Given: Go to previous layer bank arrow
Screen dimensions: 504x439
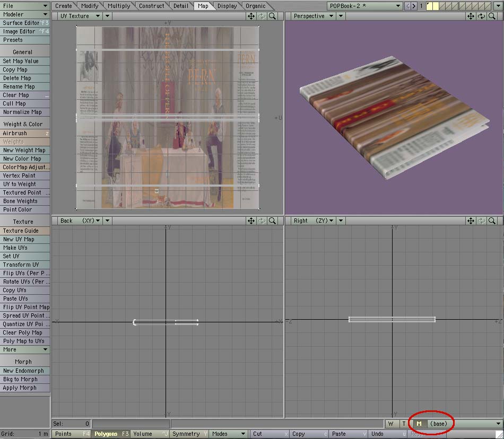Looking at the screenshot, I should click(x=407, y=6).
